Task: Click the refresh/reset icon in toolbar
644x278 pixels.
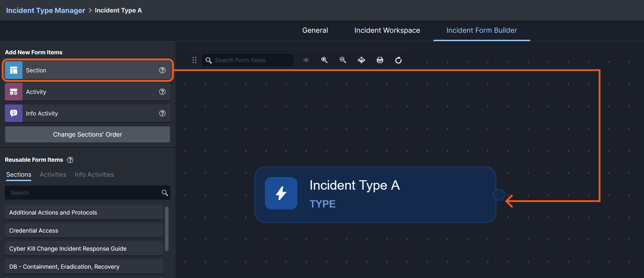Action: tap(398, 60)
